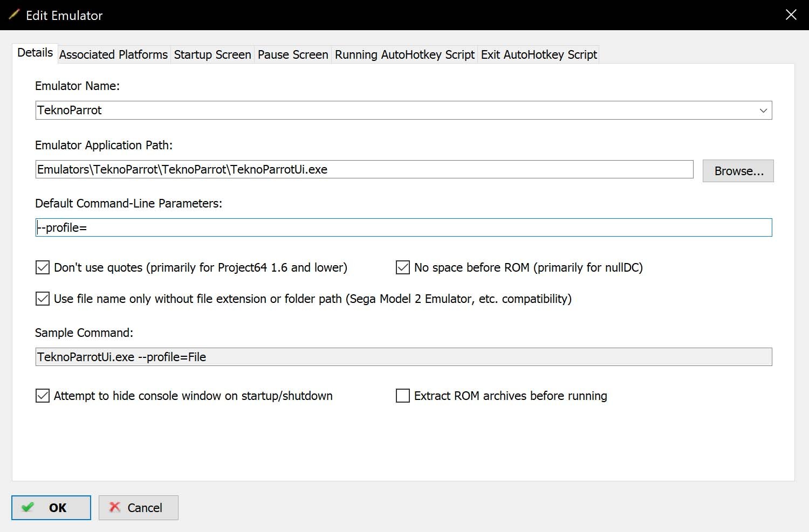Click the Sample Command label
The image size is (809, 532).
(84, 333)
